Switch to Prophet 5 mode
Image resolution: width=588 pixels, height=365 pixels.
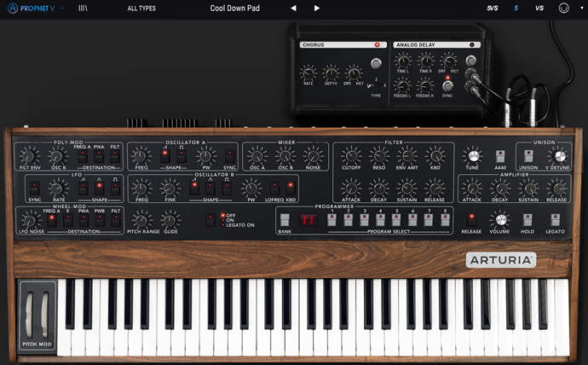coord(516,9)
